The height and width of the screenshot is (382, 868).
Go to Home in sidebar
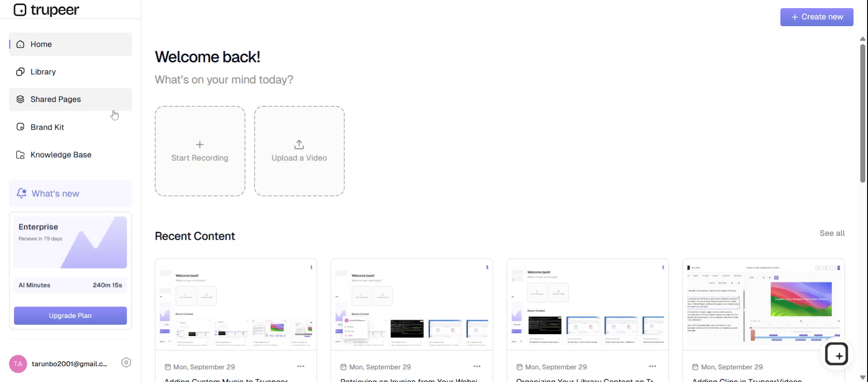point(71,44)
